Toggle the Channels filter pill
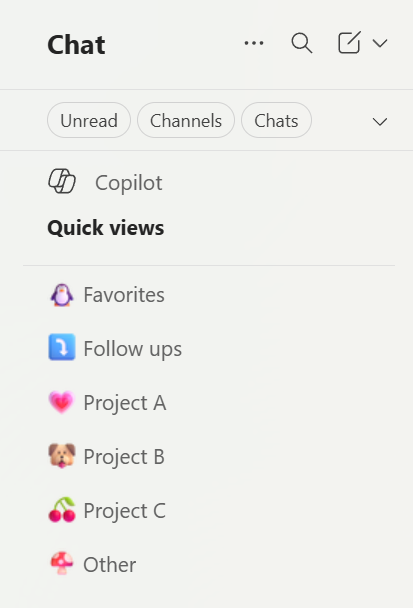The image size is (413, 608). (186, 120)
